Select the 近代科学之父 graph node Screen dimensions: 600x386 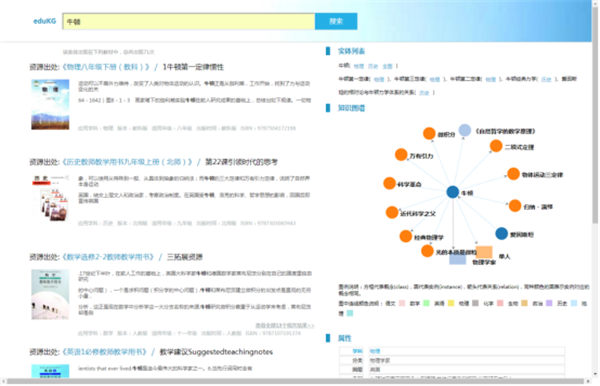(x=392, y=212)
